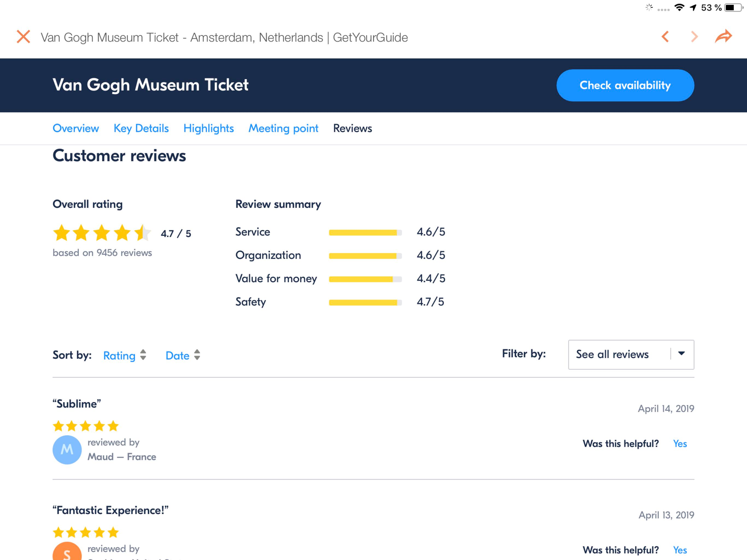This screenshot has height=560, width=747.
Task: Click the page title in browser bar
Action: coord(224,37)
